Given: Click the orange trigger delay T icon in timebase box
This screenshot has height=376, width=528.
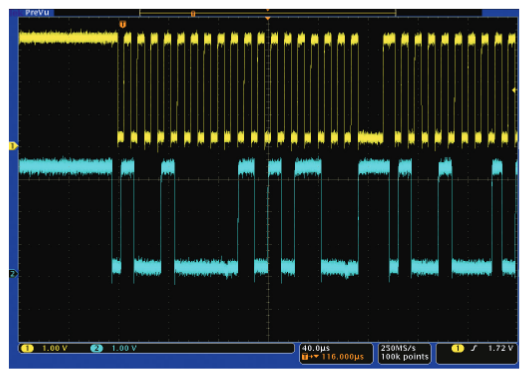Looking at the screenshot, I should (x=305, y=357).
